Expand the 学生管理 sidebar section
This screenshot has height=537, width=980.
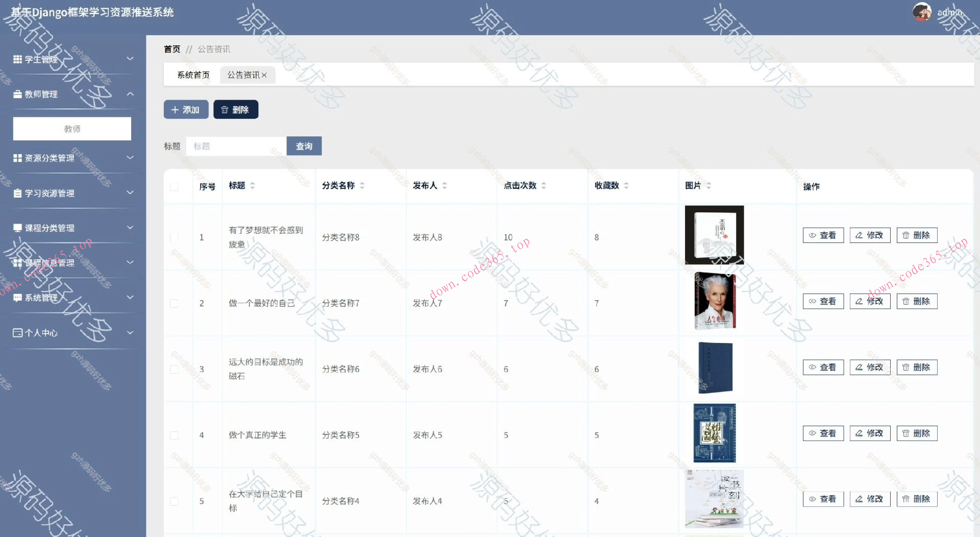pyautogui.click(x=131, y=59)
